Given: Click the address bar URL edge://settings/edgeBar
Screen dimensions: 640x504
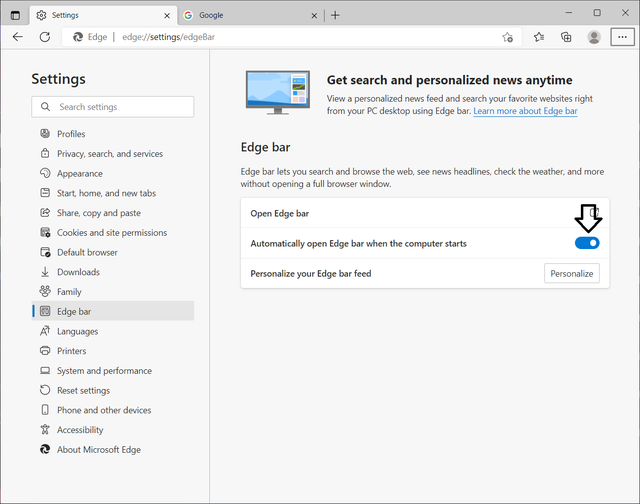Looking at the screenshot, I should tap(168, 37).
